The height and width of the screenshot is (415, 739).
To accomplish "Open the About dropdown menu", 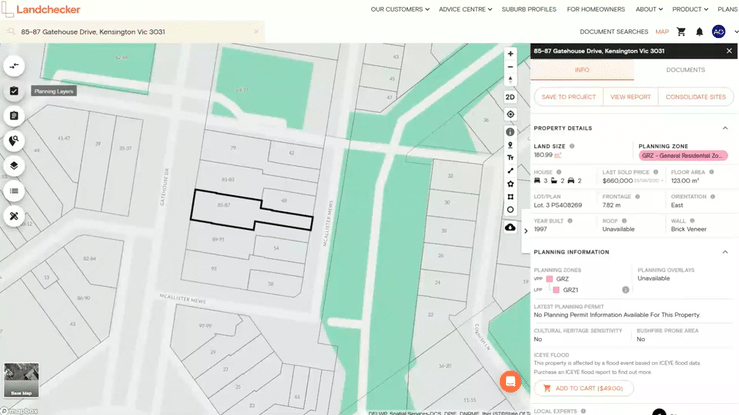I will pyautogui.click(x=649, y=9).
